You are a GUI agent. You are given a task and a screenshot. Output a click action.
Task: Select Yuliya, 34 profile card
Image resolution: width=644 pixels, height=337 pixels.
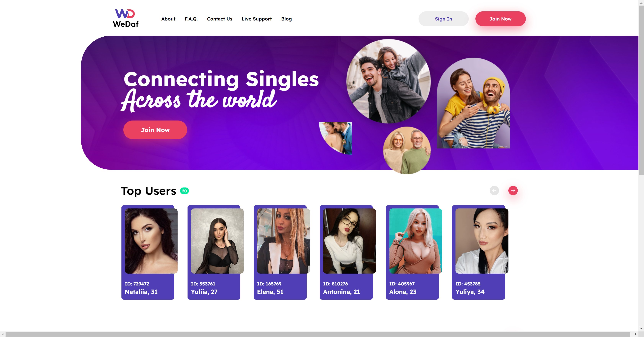(x=478, y=253)
